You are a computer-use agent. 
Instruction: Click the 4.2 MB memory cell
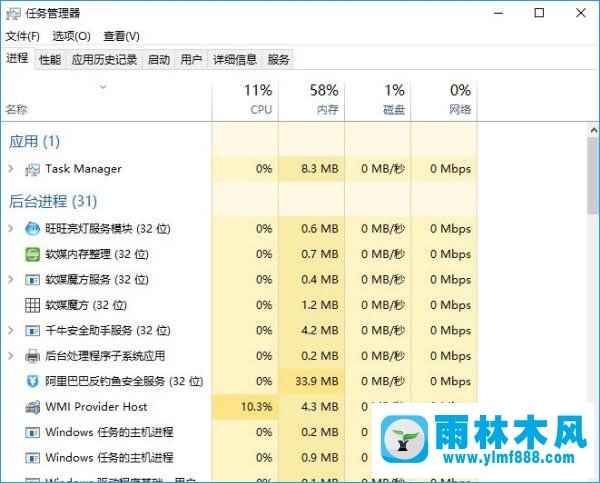[x=311, y=330]
